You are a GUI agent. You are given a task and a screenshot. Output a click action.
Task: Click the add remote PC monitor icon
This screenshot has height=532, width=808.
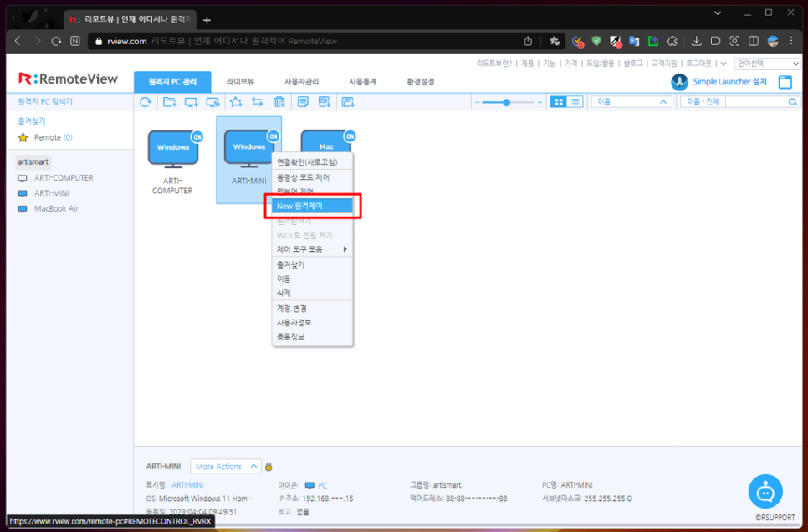(192, 102)
